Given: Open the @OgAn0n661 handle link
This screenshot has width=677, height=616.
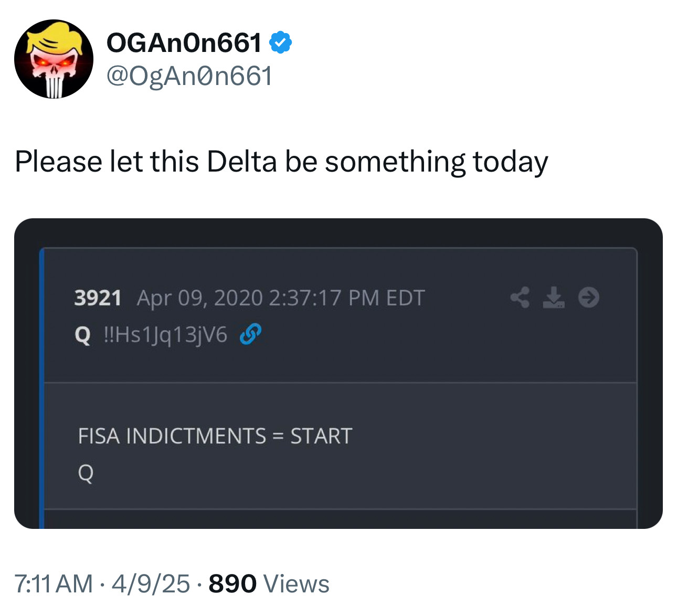Looking at the screenshot, I should 189,77.
